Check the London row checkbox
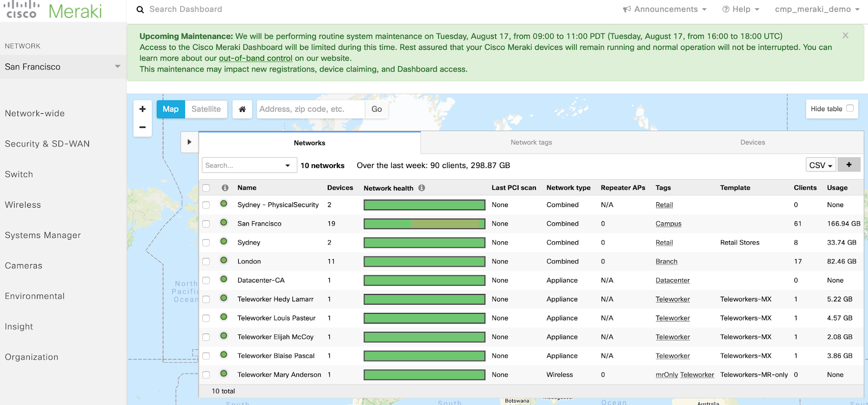 coord(206,262)
